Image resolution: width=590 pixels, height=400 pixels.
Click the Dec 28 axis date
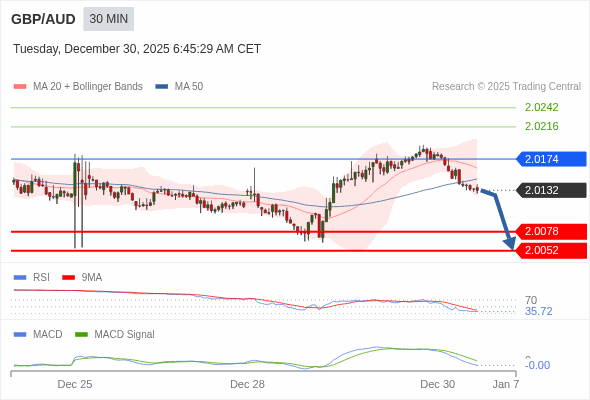(248, 384)
